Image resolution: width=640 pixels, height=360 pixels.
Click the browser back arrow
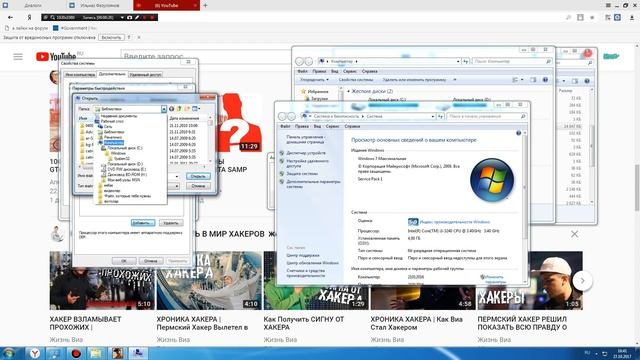click(x=11, y=18)
